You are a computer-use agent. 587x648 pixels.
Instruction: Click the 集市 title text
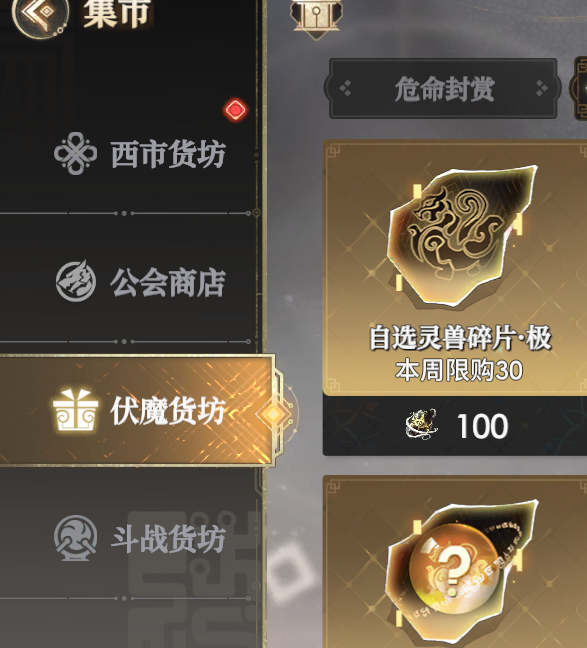tap(117, 14)
